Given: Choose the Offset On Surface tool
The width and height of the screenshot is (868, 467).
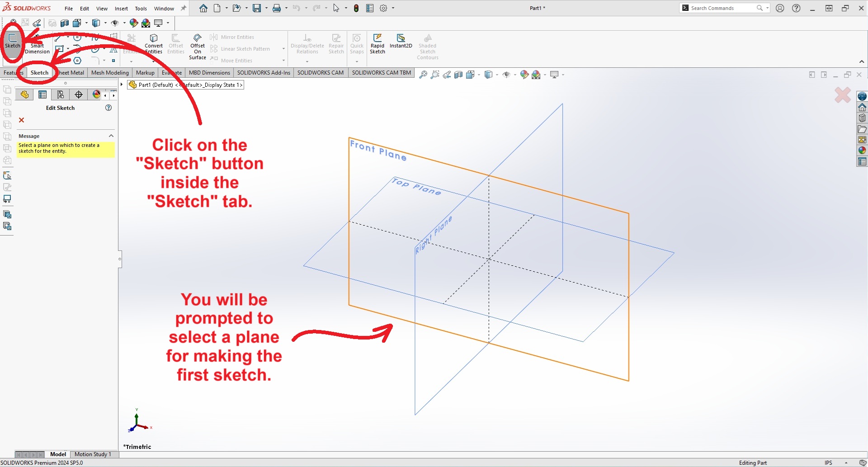Looking at the screenshot, I should pyautogui.click(x=198, y=46).
